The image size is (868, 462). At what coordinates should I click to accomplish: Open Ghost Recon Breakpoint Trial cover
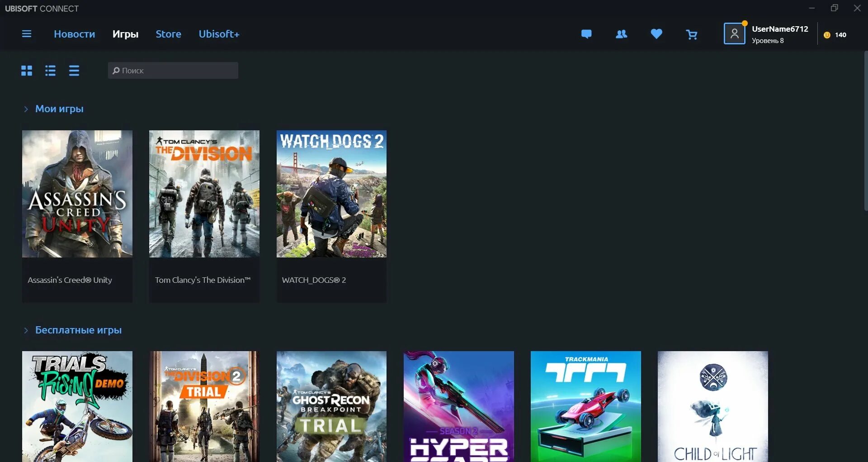click(x=331, y=406)
